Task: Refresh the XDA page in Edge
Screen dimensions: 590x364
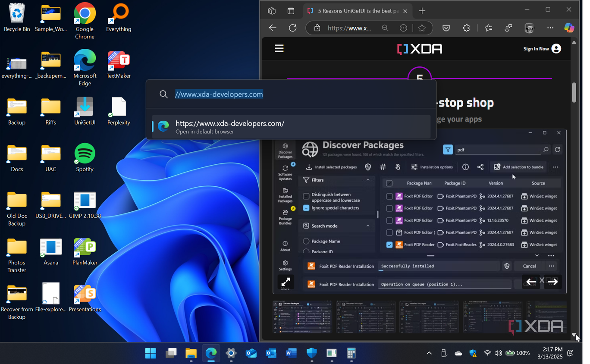Action: (293, 28)
